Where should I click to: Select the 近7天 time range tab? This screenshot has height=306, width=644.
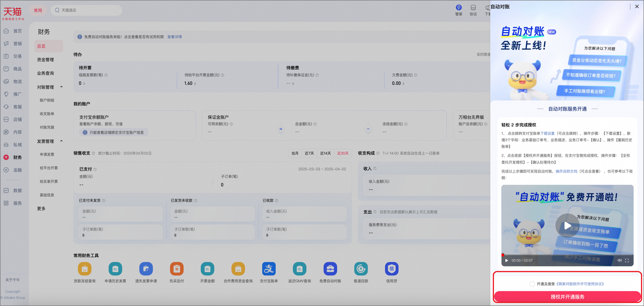pos(309,153)
